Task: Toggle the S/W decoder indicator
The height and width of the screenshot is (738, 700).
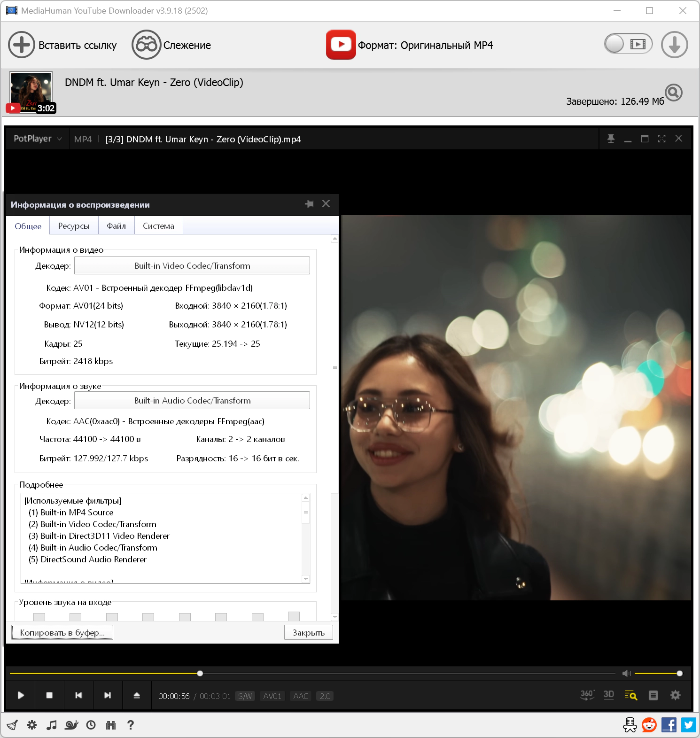Action: pyautogui.click(x=245, y=696)
